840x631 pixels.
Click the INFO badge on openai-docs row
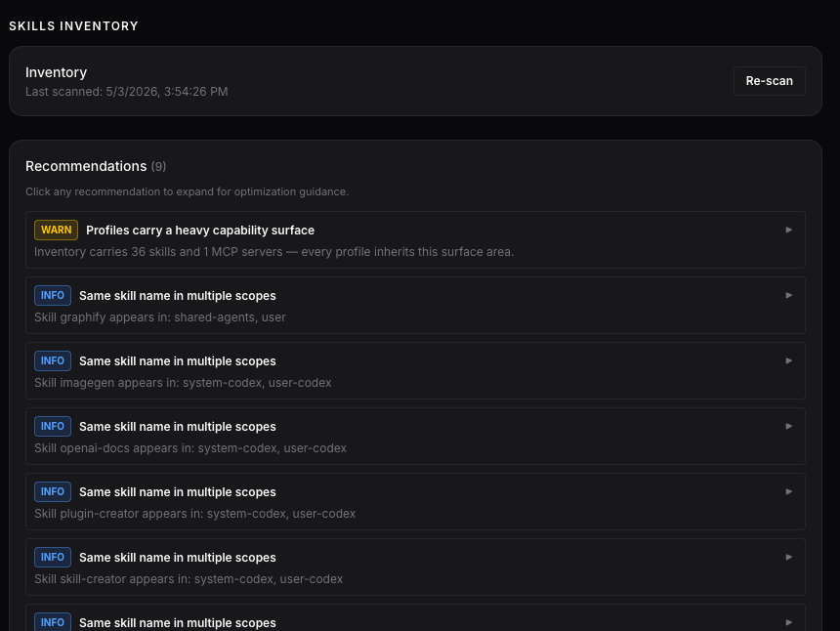point(53,426)
